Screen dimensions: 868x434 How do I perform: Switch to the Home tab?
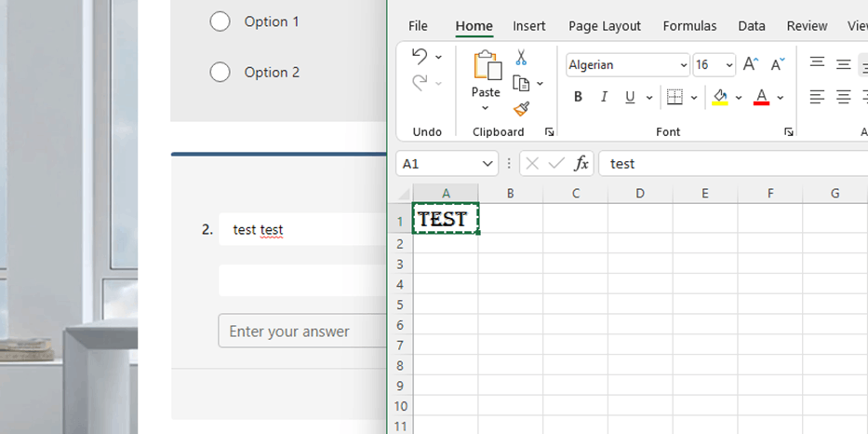(474, 26)
